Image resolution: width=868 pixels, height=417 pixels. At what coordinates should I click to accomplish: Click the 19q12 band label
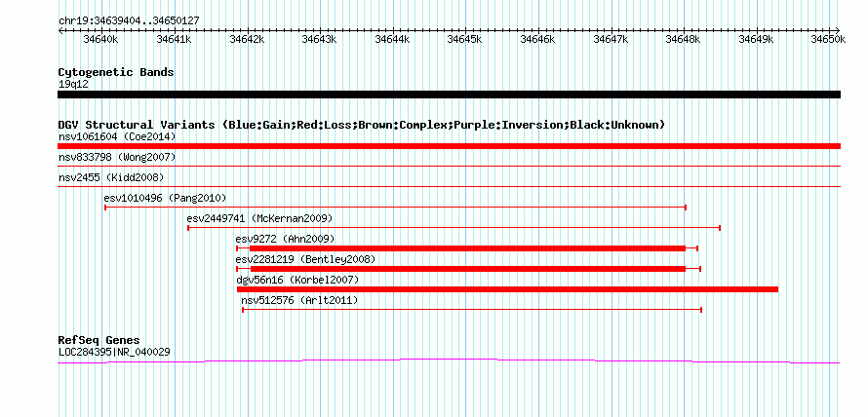(x=73, y=84)
